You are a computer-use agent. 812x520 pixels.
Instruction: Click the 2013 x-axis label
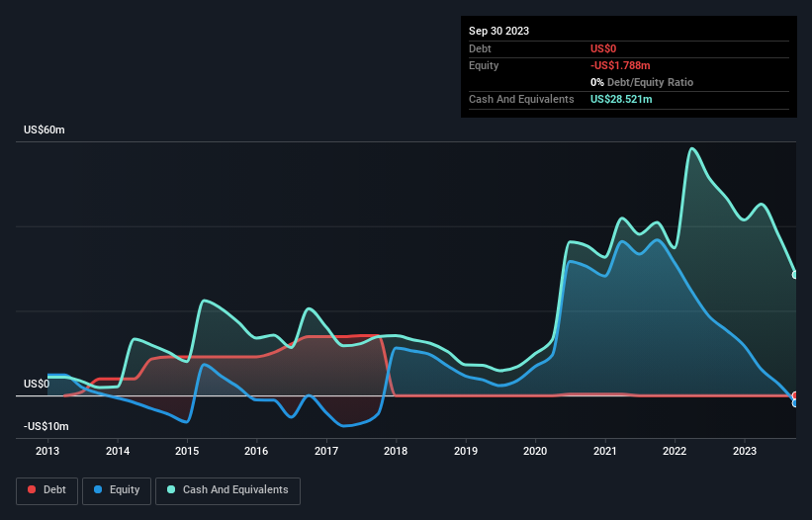47,451
